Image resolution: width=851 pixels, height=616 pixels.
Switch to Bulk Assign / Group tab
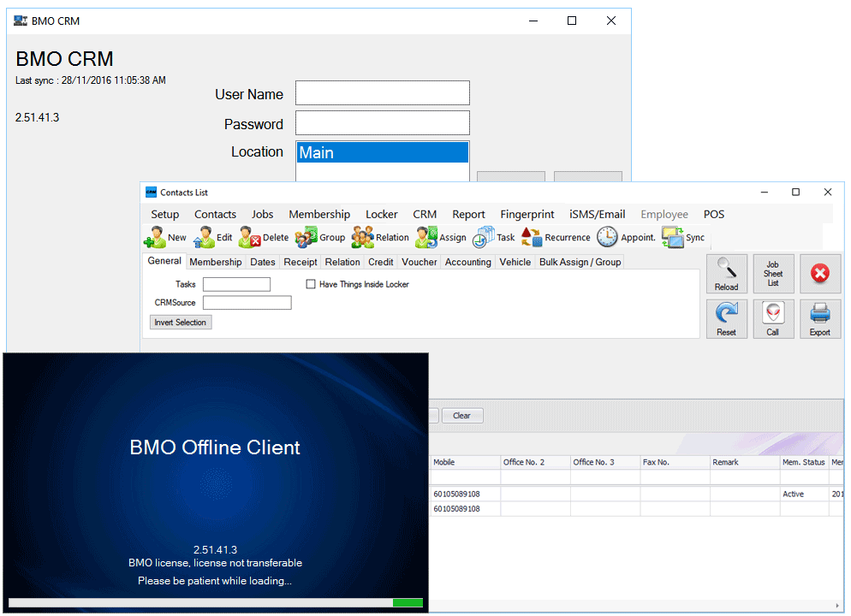click(x=580, y=262)
